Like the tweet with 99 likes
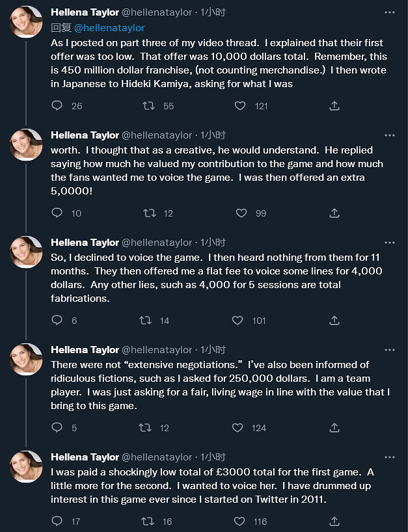Screen dimensions: 408x532 coord(240,213)
